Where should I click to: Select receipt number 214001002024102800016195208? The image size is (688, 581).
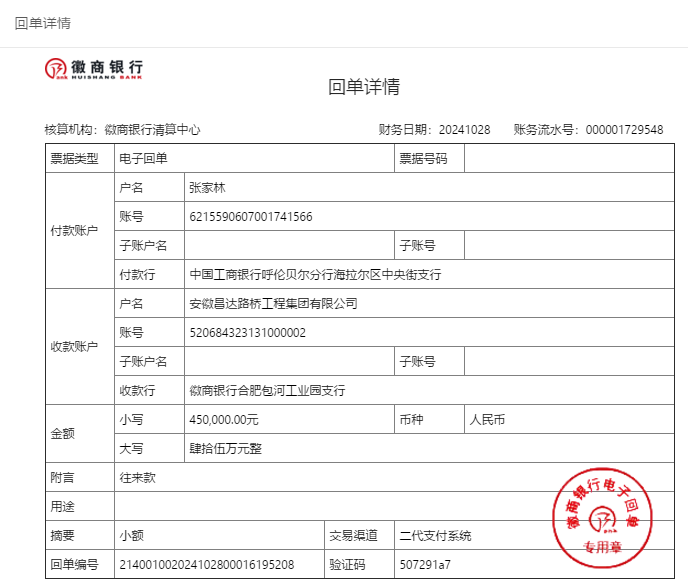(207, 565)
